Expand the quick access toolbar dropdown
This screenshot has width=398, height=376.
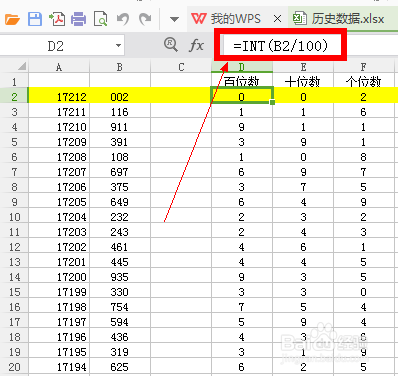pos(174,19)
